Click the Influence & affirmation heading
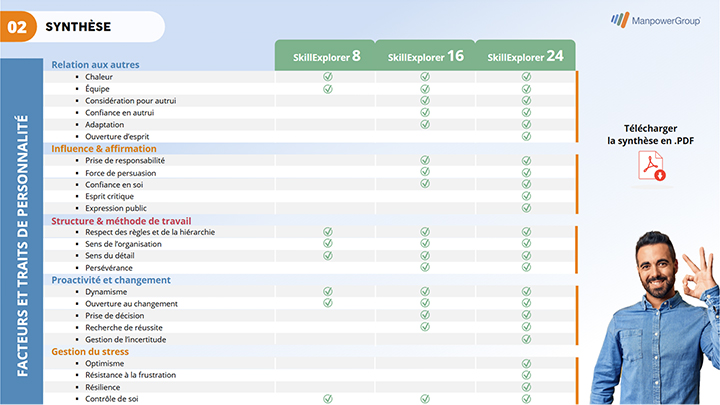The height and width of the screenshot is (405, 720). (104, 148)
